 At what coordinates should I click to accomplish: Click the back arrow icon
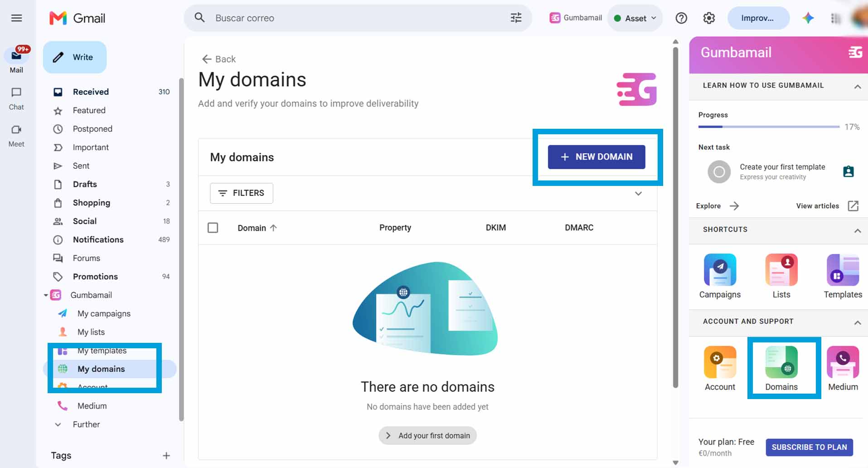(x=207, y=59)
